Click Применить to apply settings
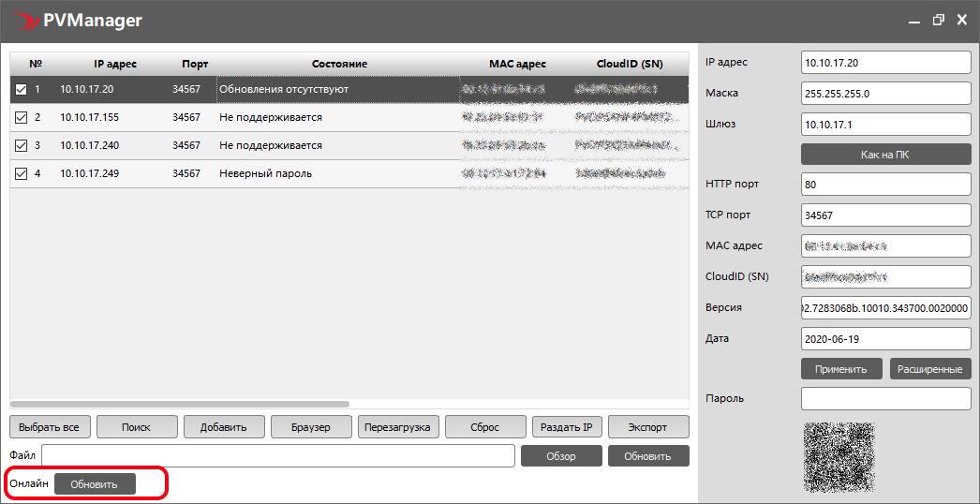 pyautogui.click(x=841, y=369)
